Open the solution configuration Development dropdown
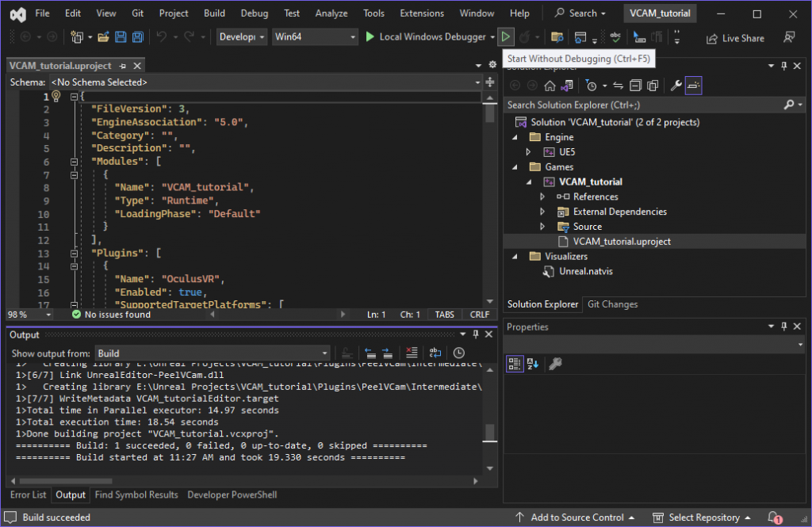 pyautogui.click(x=242, y=36)
